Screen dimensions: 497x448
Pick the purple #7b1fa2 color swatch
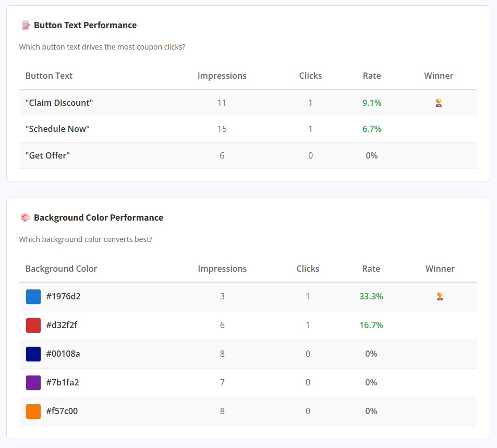click(x=33, y=383)
